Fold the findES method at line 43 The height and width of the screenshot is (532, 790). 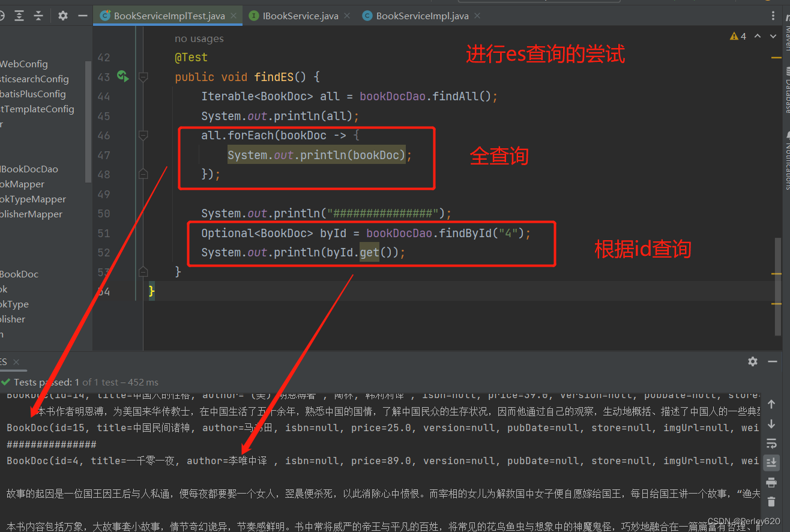[143, 77]
